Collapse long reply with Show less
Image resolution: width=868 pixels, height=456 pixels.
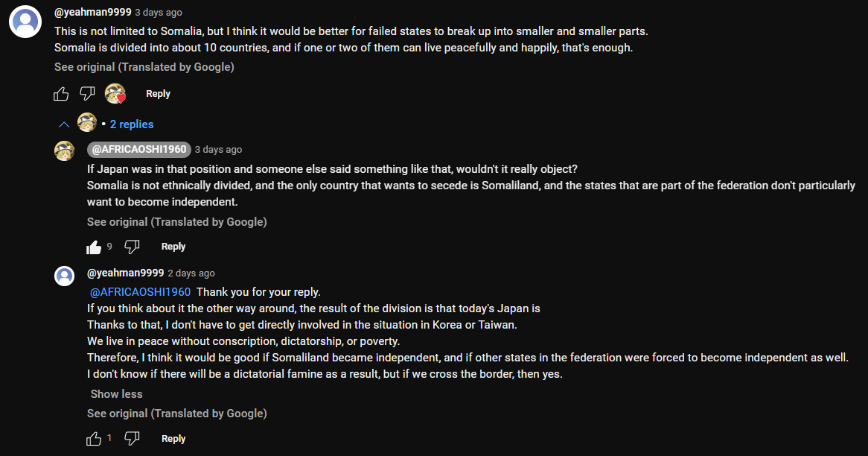click(116, 394)
